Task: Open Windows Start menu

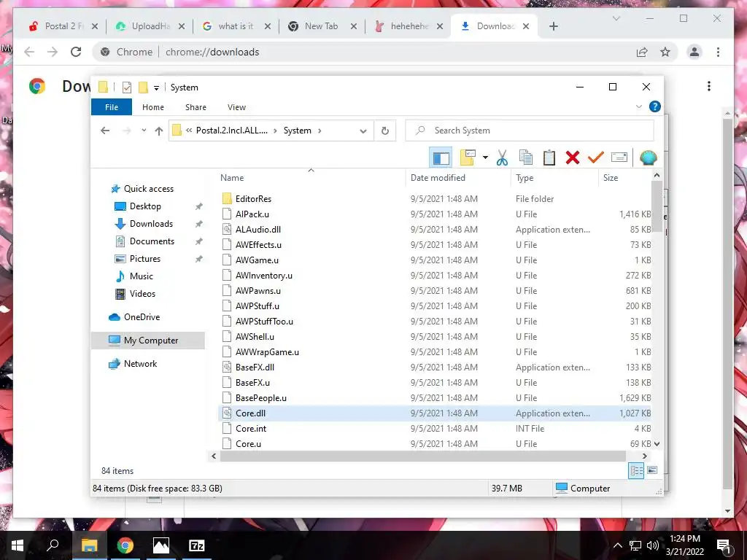Action: 18,545
